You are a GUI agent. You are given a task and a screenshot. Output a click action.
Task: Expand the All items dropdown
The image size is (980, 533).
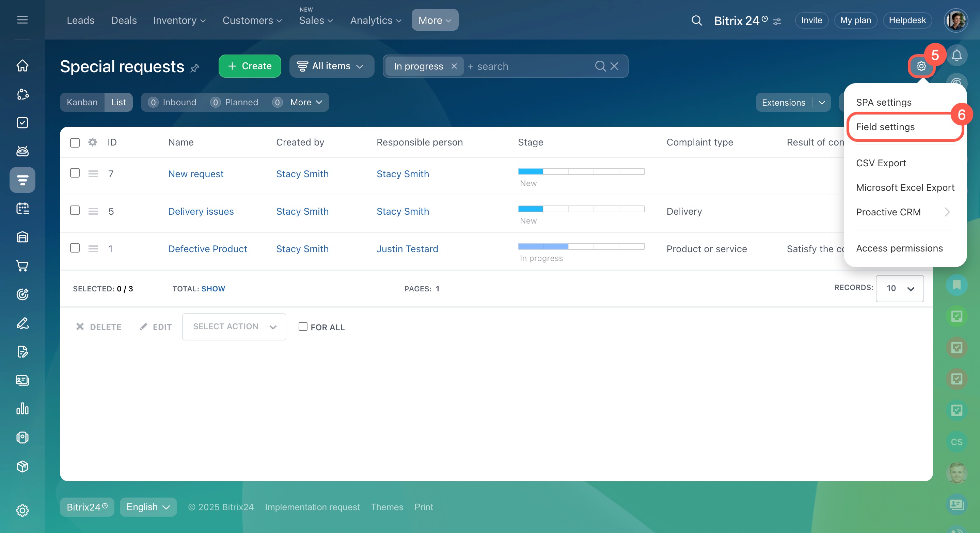(x=331, y=66)
